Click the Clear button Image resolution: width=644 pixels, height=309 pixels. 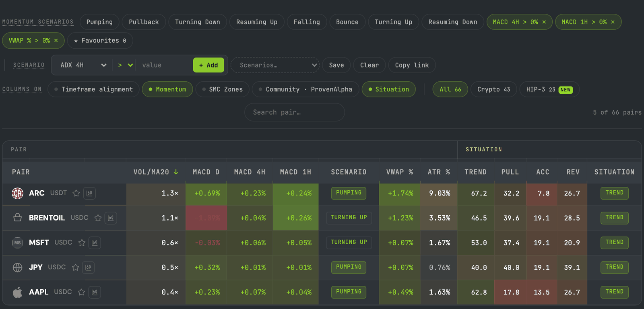(x=369, y=65)
